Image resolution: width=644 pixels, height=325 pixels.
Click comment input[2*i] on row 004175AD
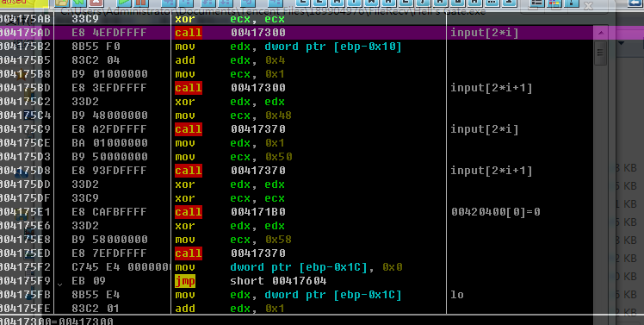point(485,33)
